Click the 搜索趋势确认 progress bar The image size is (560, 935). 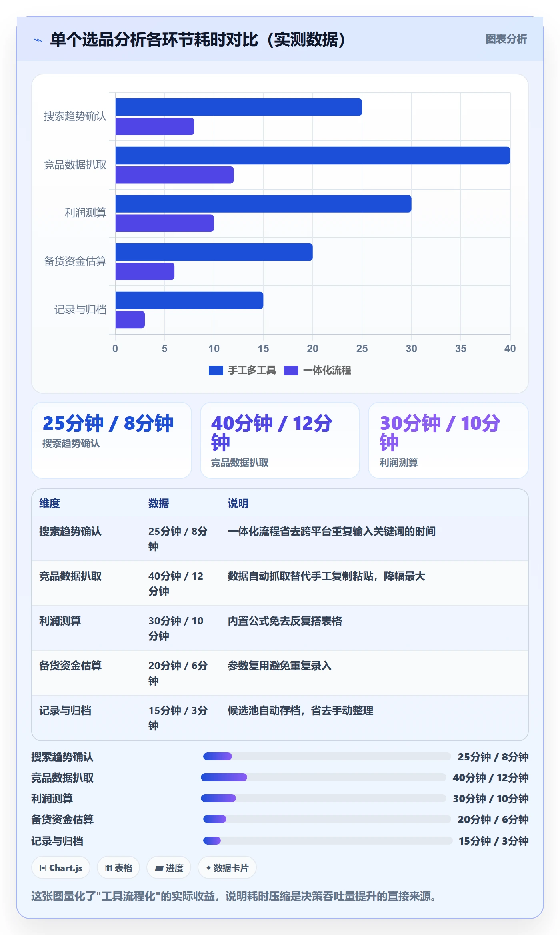327,756
